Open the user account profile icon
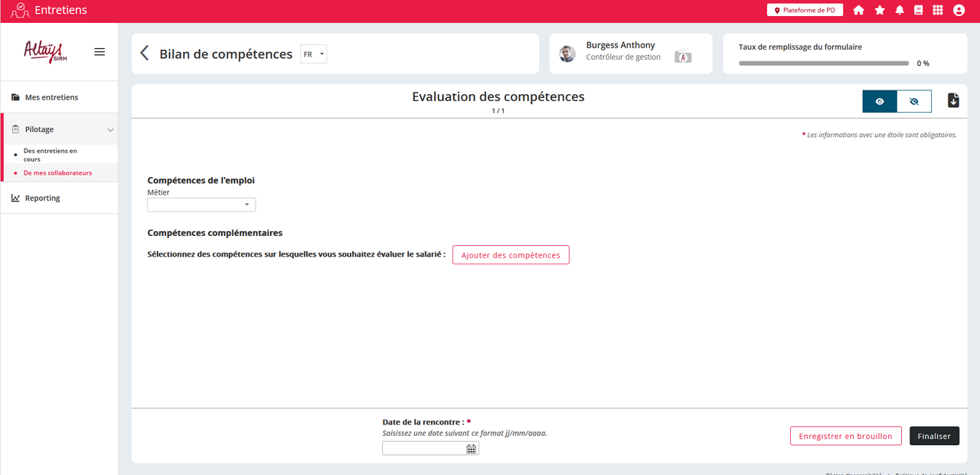 [959, 10]
